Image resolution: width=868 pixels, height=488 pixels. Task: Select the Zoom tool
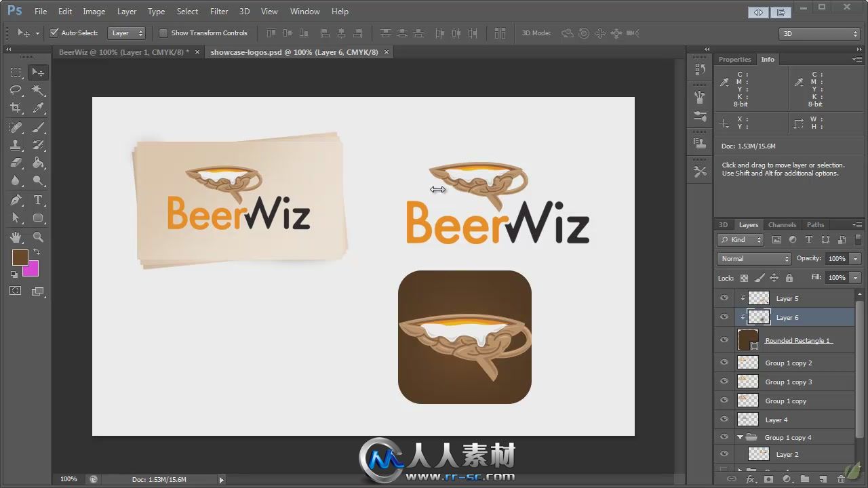[38, 237]
